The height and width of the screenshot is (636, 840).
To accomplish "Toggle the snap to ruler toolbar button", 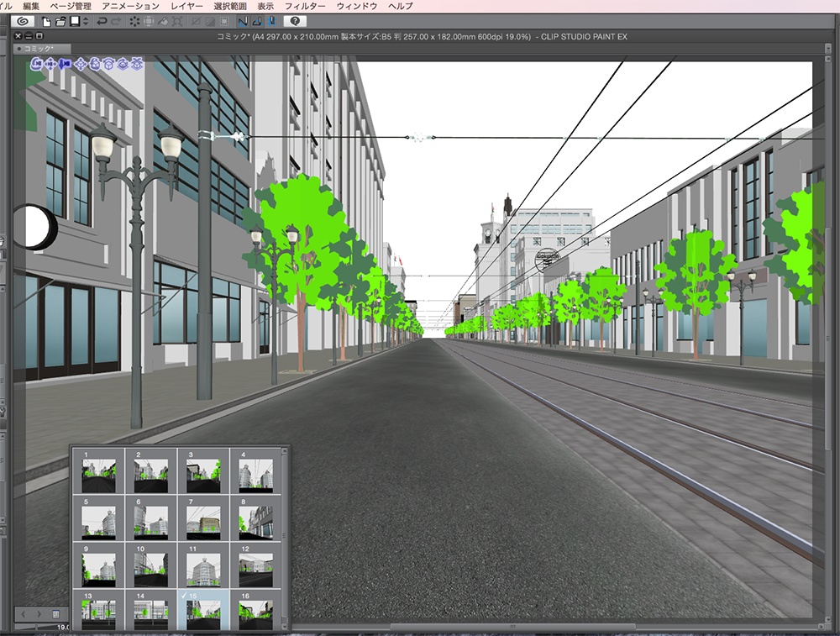I will 242,21.
